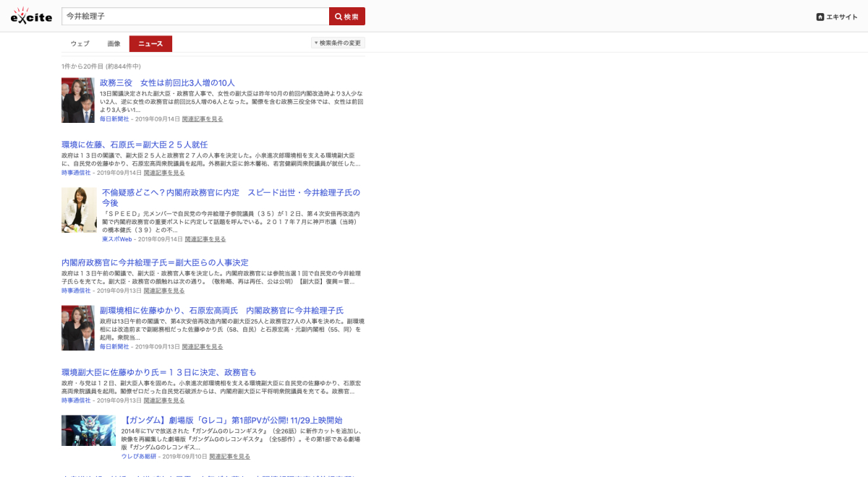
Task: Open thumbnail for 政務三役 article
Action: click(x=78, y=100)
